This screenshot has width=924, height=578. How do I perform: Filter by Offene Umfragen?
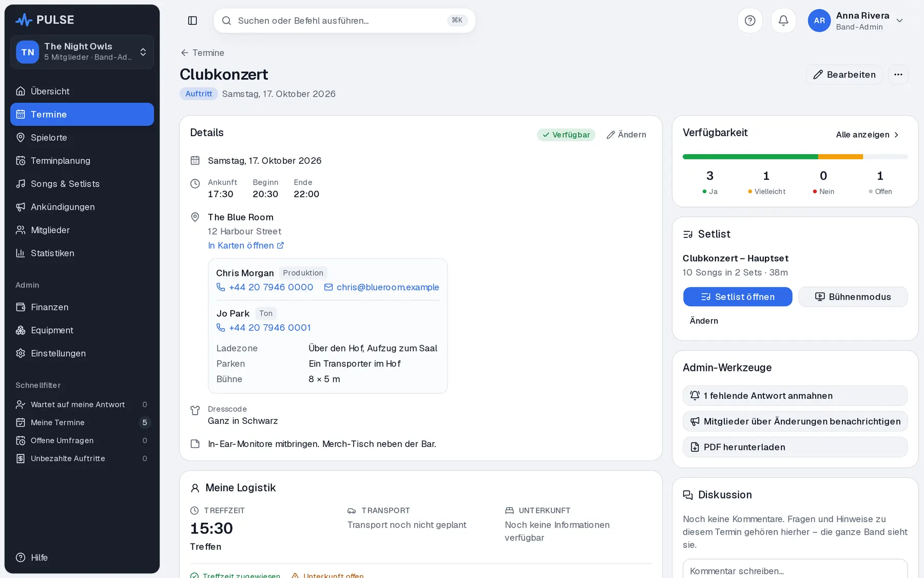click(x=82, y=440)
